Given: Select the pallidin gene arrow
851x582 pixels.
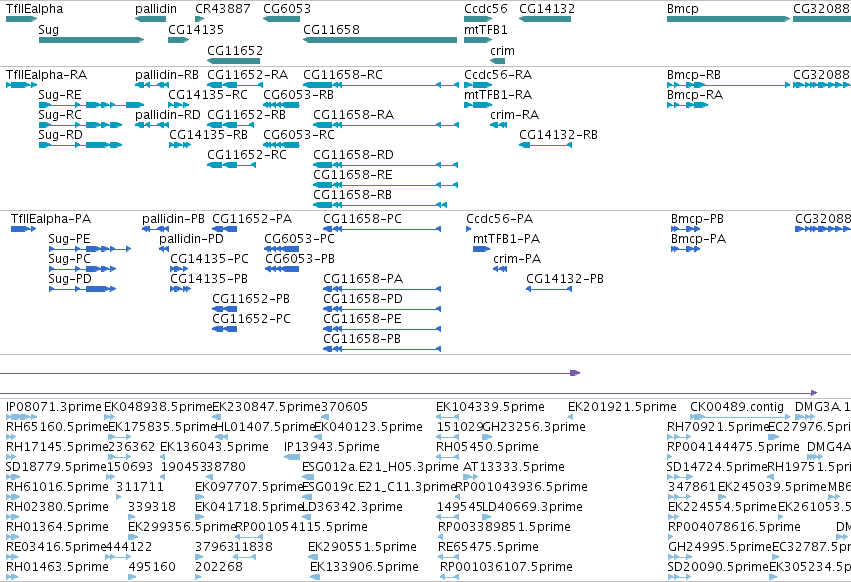Looking at the screenshot, I should [x=150, y=19].
